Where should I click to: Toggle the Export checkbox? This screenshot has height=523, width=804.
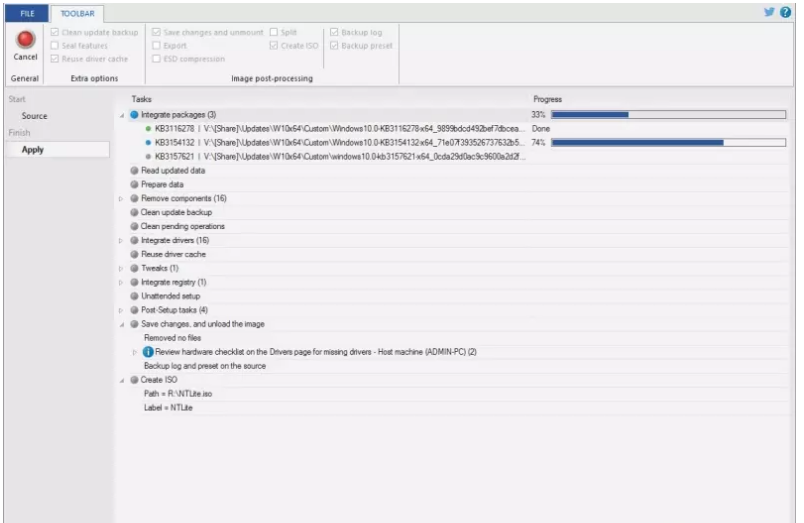[x=156, y=45]
